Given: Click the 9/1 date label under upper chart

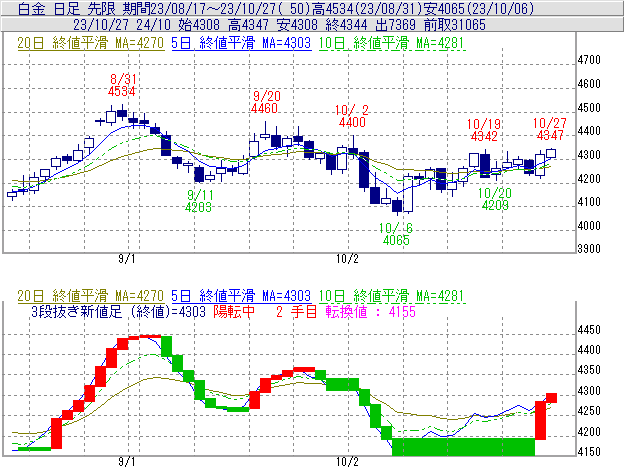Looking at the screenshot, I should point(127,259).
